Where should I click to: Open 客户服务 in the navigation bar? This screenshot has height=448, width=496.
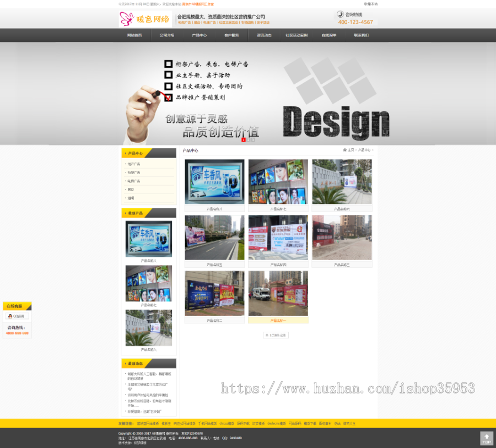232,35
